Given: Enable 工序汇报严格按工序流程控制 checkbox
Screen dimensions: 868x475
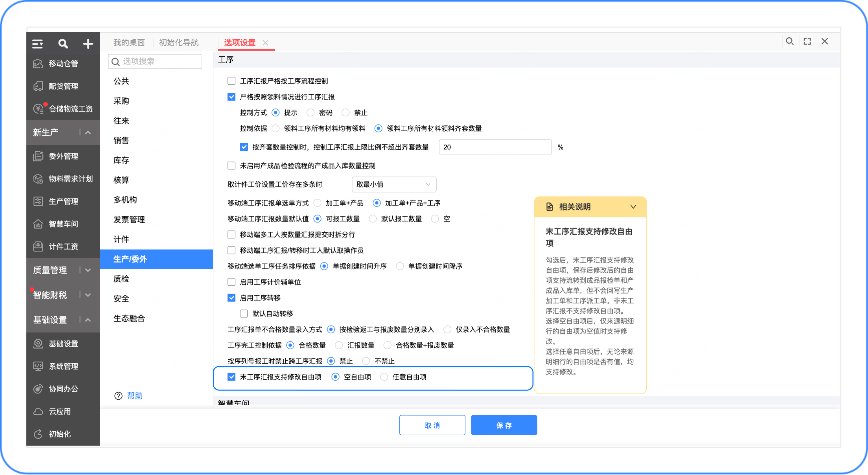Looking at the screenshot, I should click(x=231, y=81).
